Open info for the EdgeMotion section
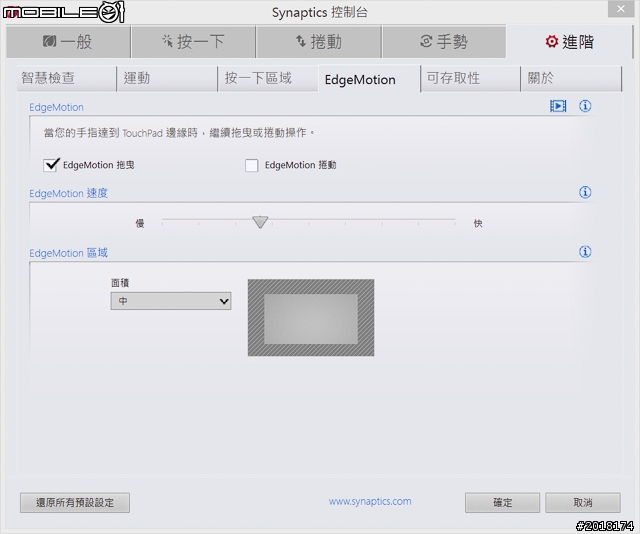640x534 pixels. 585,106
